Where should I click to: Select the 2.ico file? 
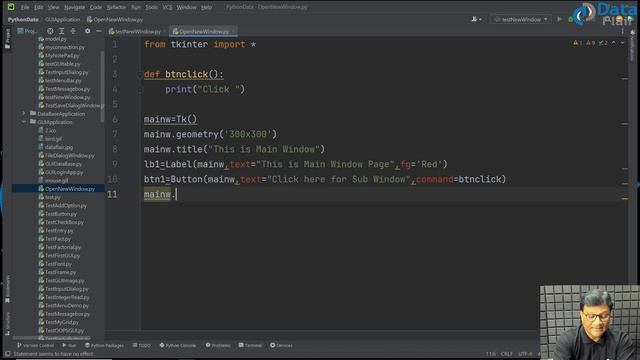47,131
